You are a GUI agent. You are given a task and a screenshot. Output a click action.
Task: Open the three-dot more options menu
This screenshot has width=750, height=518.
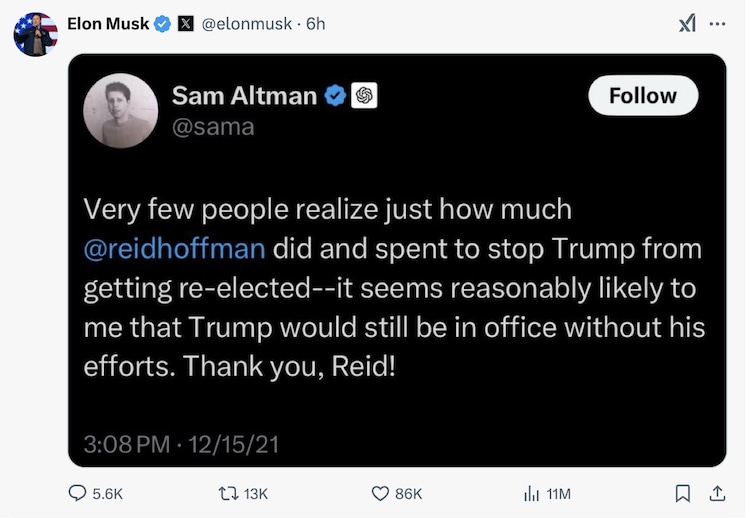pos(717,24)
